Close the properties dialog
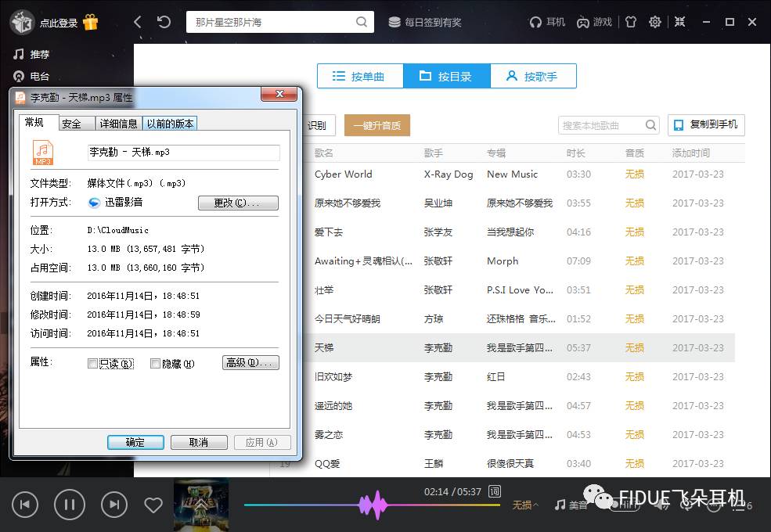The image size is (771, 532). point(279,94)
